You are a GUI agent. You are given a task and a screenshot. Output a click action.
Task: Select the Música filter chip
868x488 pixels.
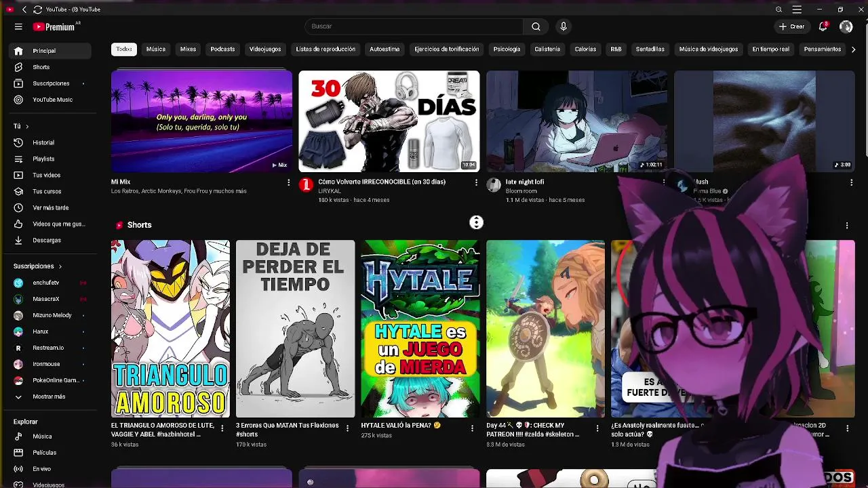[156, 49]
